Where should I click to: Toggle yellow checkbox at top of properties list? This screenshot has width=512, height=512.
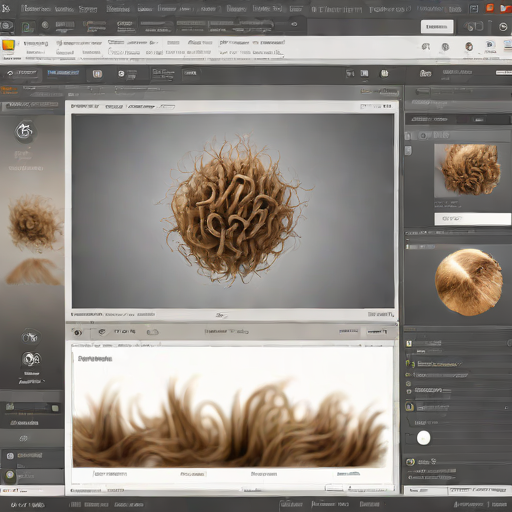click(x=409, y=343)
